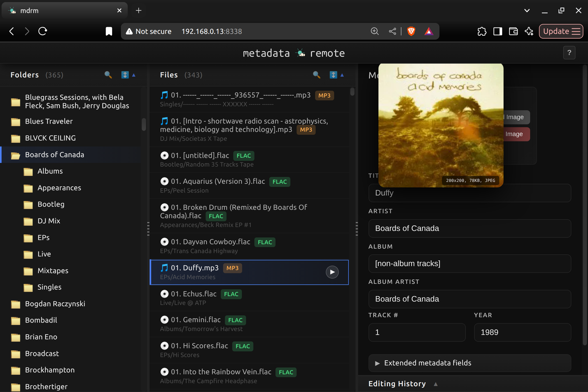Image resolution: width=588 pixels, height=392 pixels.
Task: Edit the Track # field
Action: click(x=417, y=332)
